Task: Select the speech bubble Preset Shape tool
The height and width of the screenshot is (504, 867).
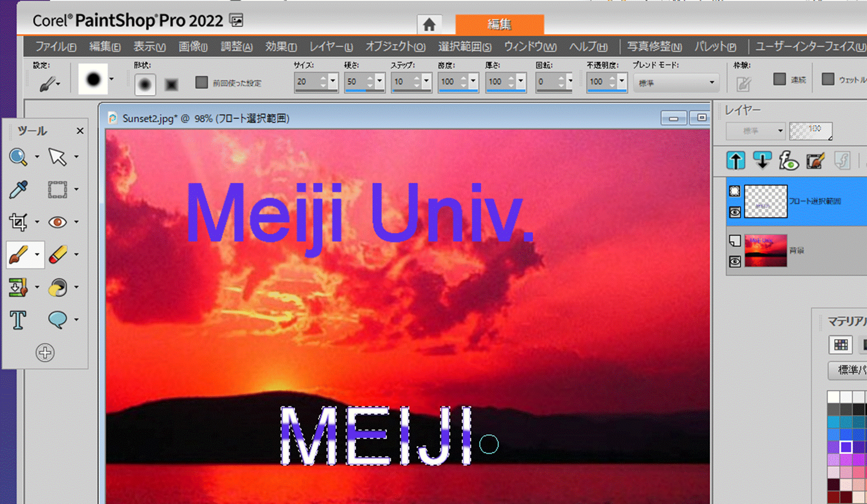Action: [x=57, y=320]
